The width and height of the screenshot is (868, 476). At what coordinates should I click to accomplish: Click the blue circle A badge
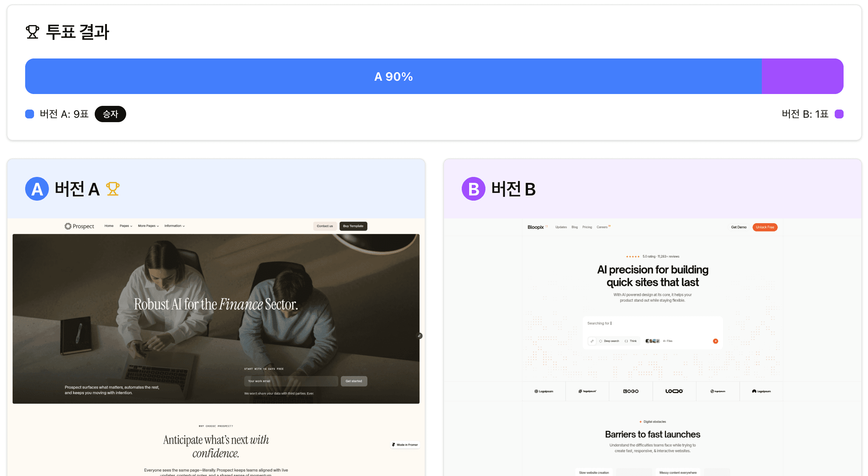37,189
